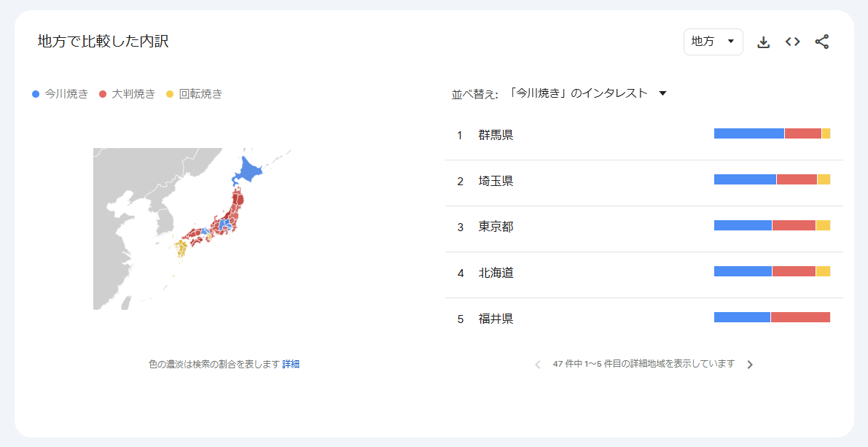
Task: Click the share icon
Action: coord(822,42)
